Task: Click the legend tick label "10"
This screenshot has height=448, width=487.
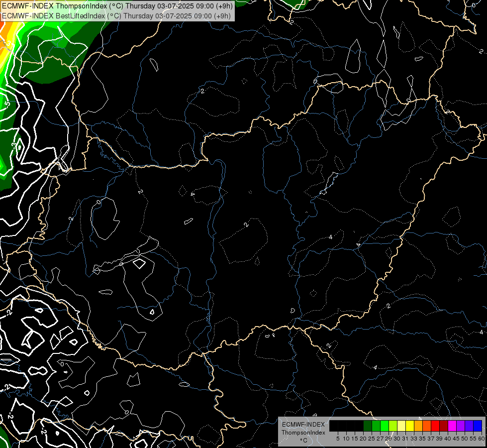Action: click(346, 439)
